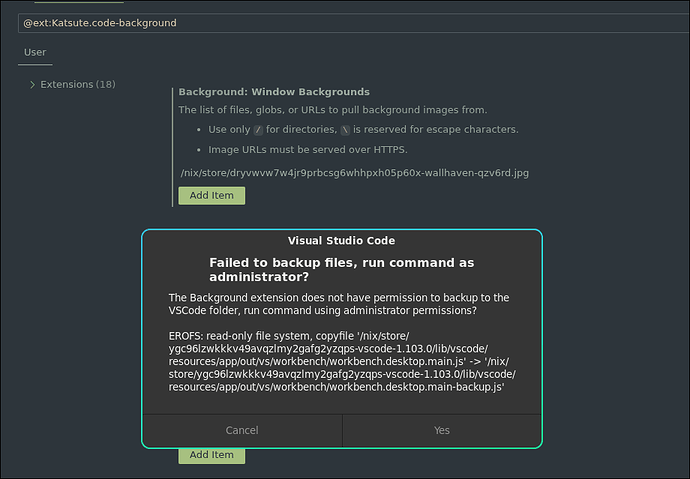Click the EROFS read-only file system error text
The image size is (690, 479).
pyautogui.click(x=342, y=362)
